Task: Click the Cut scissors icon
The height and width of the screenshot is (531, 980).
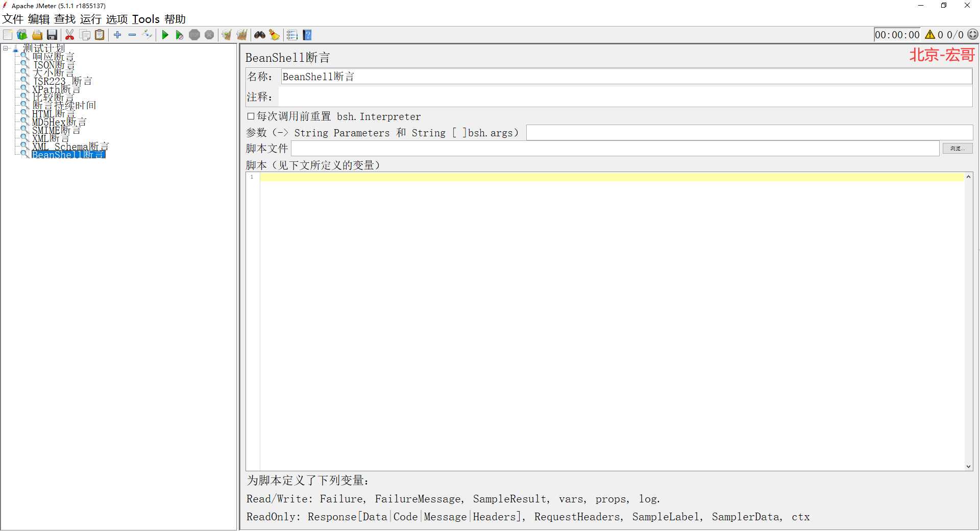Action: pyautogui.click(x=70, y=35)
